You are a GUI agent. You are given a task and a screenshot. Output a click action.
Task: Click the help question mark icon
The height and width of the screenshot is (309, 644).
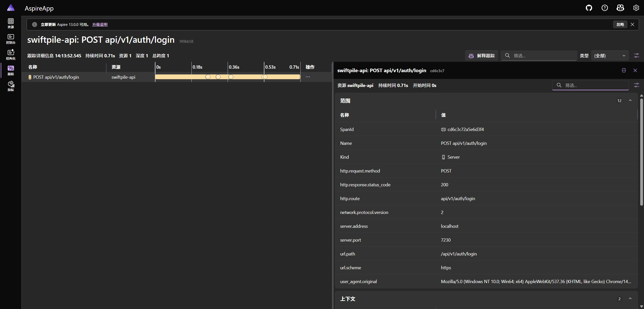point(605,8)
